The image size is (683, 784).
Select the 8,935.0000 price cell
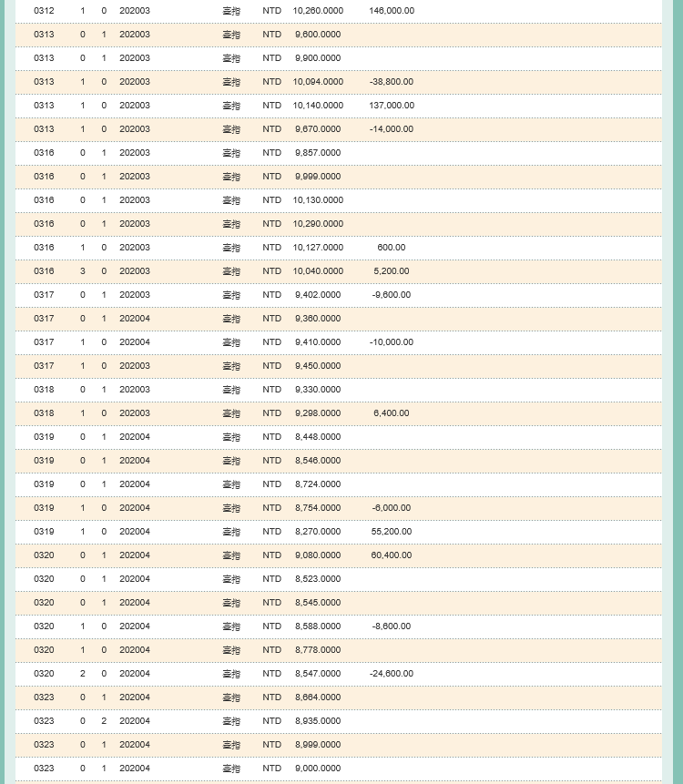tap(318, 721)
